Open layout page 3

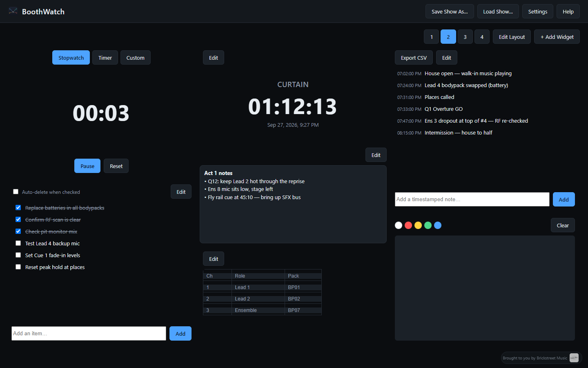click(465, 37)
